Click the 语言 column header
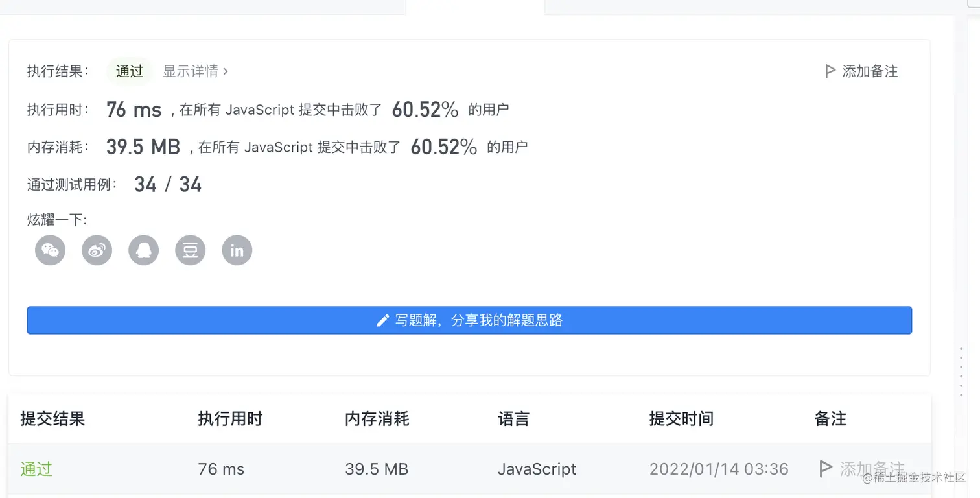This screenshot has height=498, width=980. (x=513, y=419)
